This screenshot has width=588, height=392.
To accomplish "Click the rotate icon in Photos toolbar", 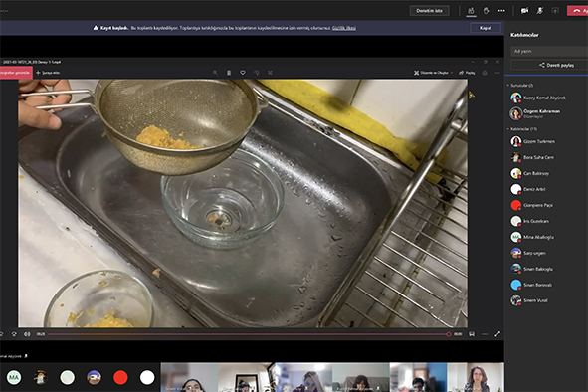I will pos(257,73).
